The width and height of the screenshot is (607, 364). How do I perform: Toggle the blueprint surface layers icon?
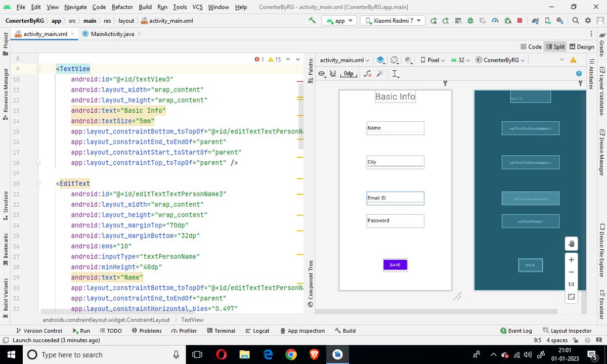pos(381,60)
